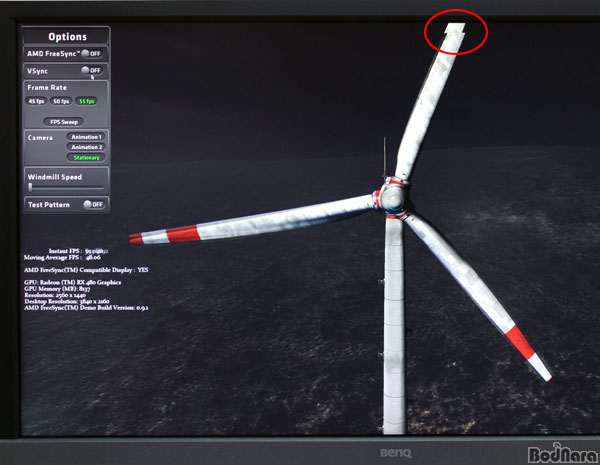Pick the 55 fps frame rate option
Viewport: 600px width, 465px height.
click(x=86, y=101)
